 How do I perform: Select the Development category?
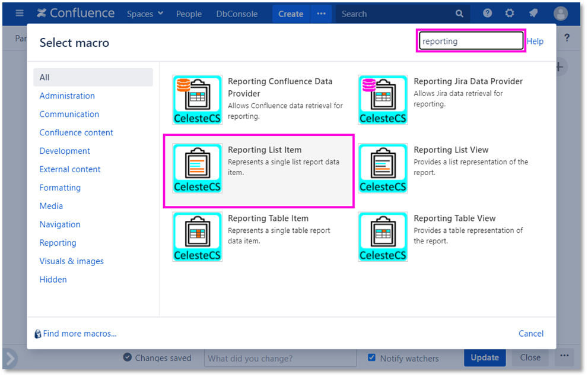click(x=65, y=151)
